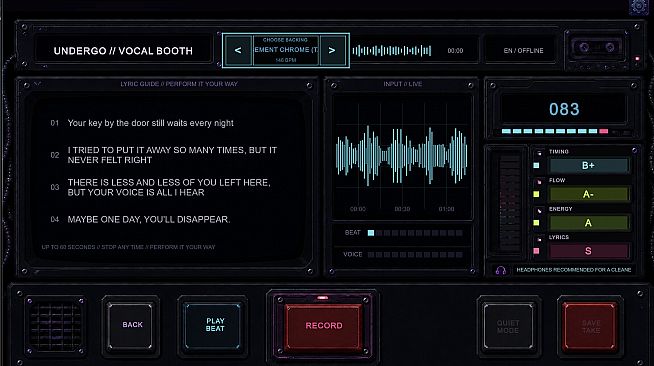Click the 'UP TO 60 SECONDS' hint text
This screenshot has width=654, height=366.
[128, 247]
